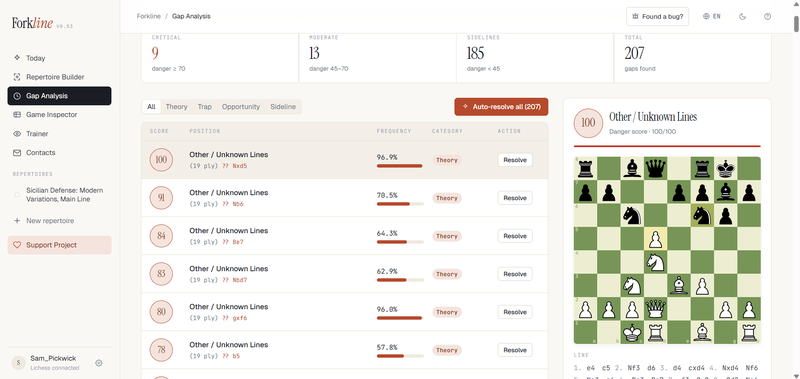Image resolution: width=800 pixels, height=379 pixels.
Task: Resolve the b5 gap row
Action: (x=515, y=350)
